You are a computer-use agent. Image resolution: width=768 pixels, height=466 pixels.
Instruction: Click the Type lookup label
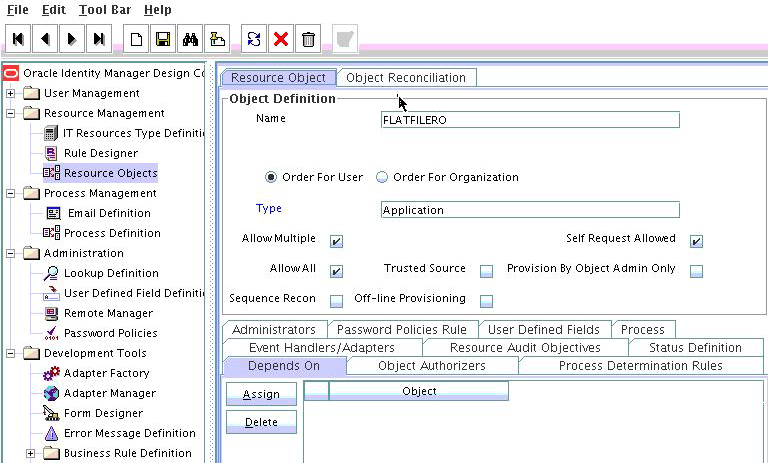click(x=268, y=208)
